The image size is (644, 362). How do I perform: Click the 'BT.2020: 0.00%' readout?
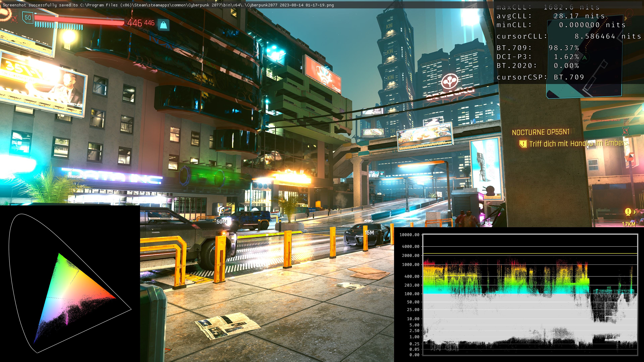538,66
